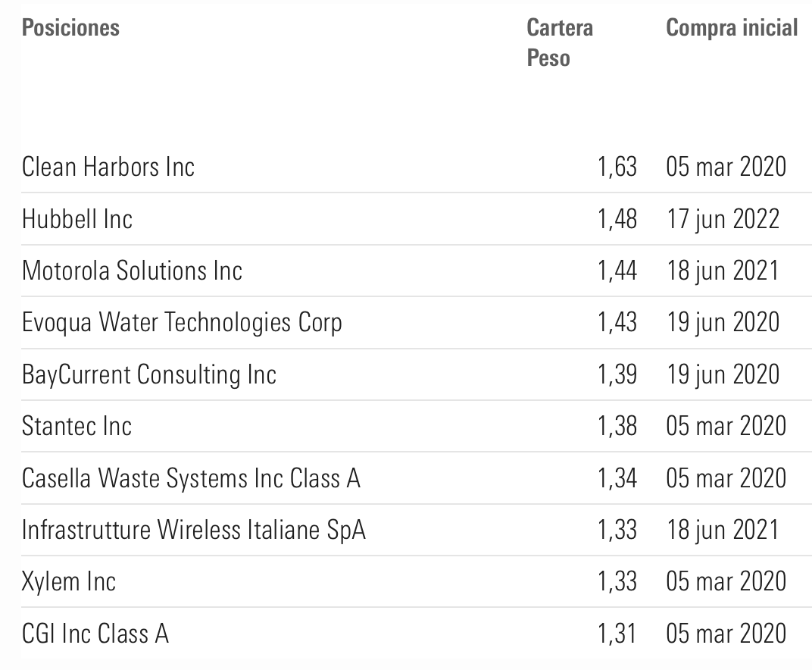The image size is (812, 670).
Task: Click the Compra inicial column header
Action: [x=732, y=28]
